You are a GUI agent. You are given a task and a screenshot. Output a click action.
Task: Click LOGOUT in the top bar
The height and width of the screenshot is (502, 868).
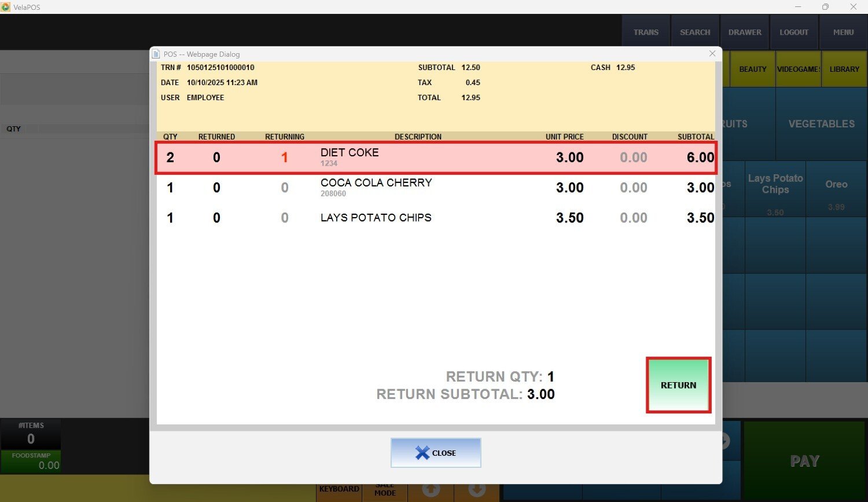pos(794,32)
